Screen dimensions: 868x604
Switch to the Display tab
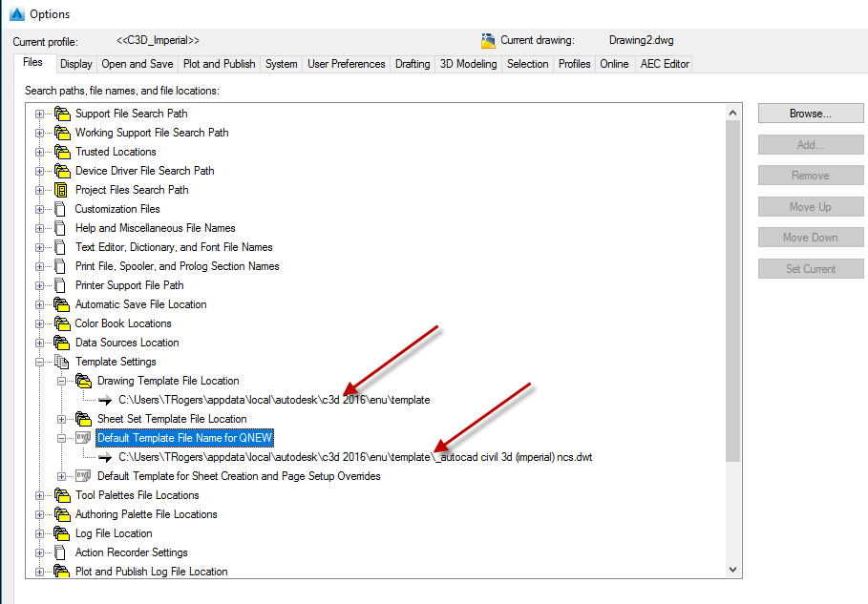pyautogui.click(x=75, y=64)
